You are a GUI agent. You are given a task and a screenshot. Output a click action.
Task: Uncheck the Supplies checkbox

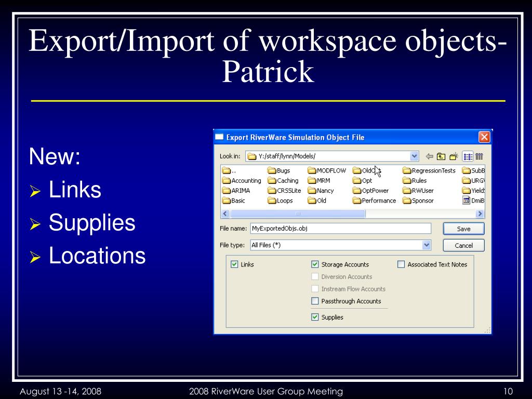click(x=315, y=317)
